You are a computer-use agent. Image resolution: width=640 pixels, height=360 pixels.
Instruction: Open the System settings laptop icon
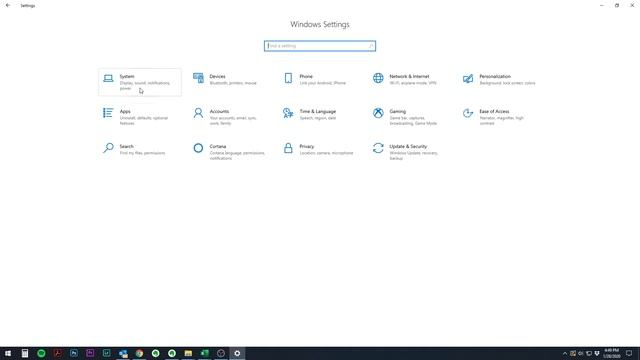click(x=108, y=78)
